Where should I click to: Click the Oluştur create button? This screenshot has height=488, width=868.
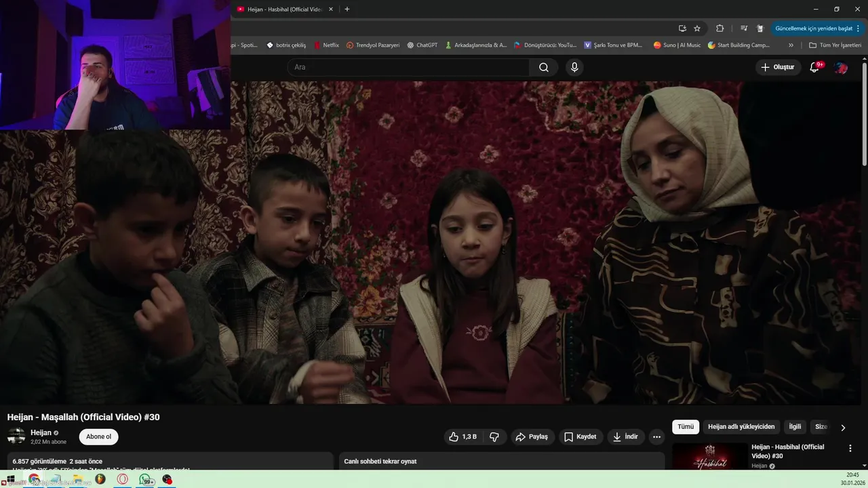[x=778, y=67]
